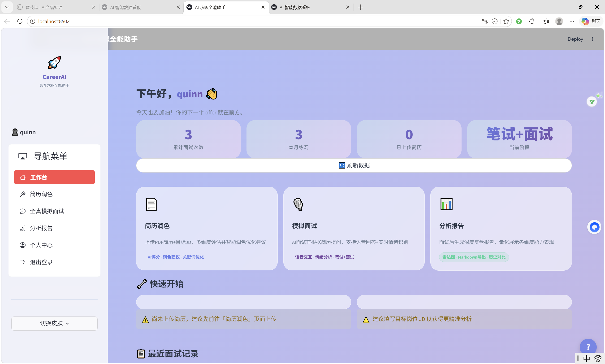The image size is (605, 364).
Task: Click the Deploy button
Action: [x=575, y=39]
